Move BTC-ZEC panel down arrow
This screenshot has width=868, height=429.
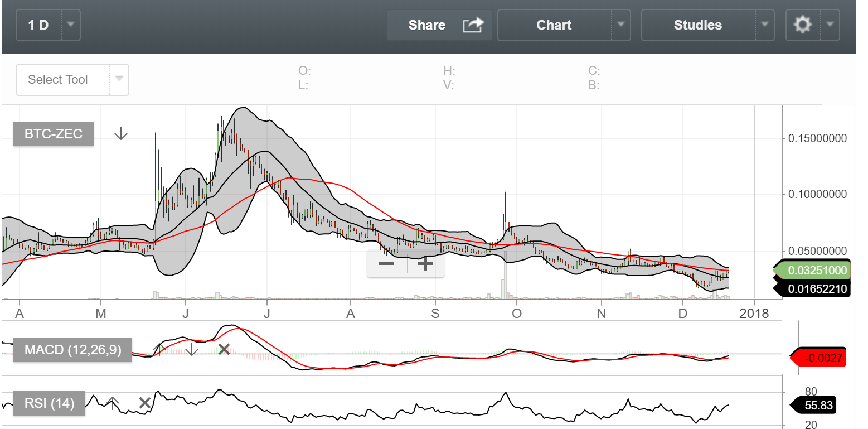(x=121, y=134)
